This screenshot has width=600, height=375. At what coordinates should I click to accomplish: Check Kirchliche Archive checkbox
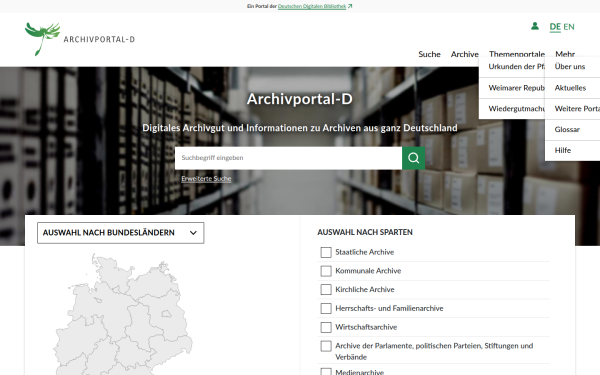coord(326,290)
